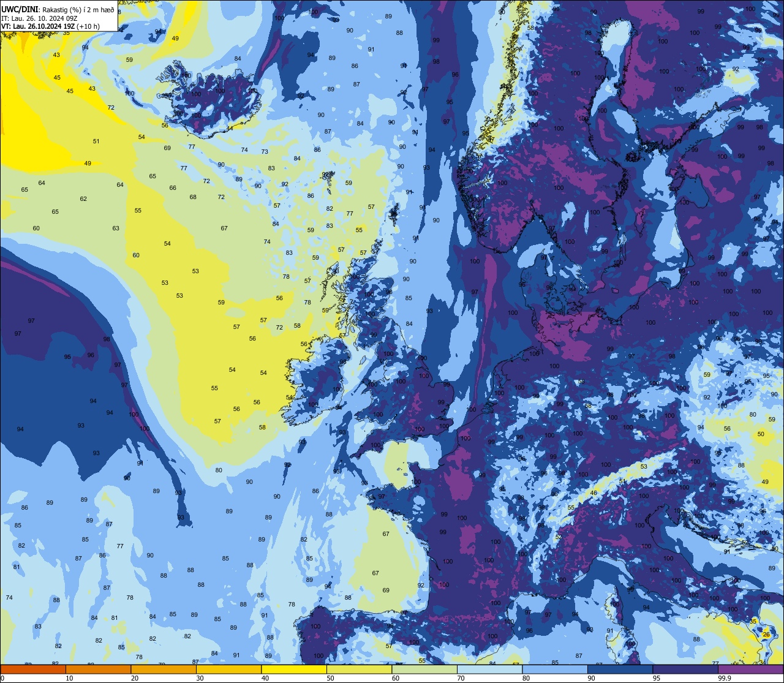Pick the bright yellow 40–50 legend swatch
The height and width of the screenshot is (683, 784).
click(294, 669)
